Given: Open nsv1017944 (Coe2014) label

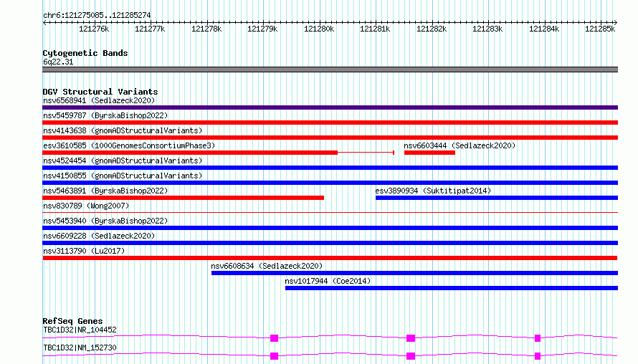Looking at the screenshot, I should pos(328,281).
